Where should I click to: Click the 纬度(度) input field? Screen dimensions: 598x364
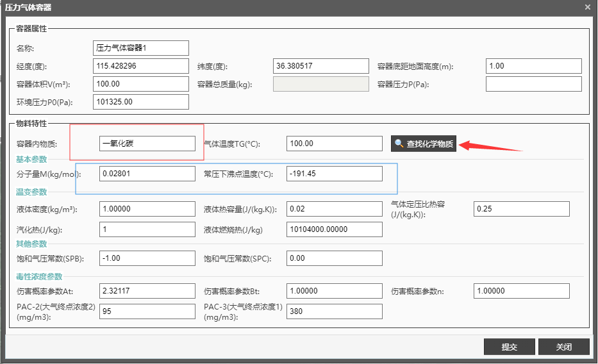[320, 66]
